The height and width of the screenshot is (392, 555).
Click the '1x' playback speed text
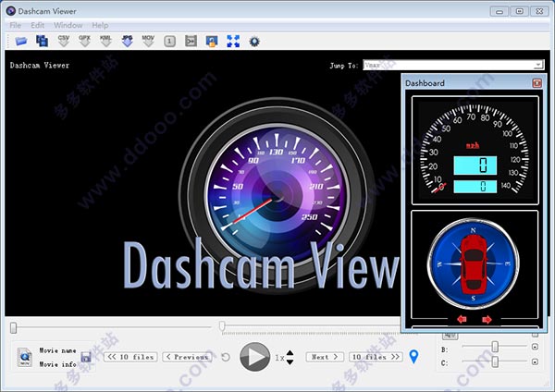tap(279, 358)
